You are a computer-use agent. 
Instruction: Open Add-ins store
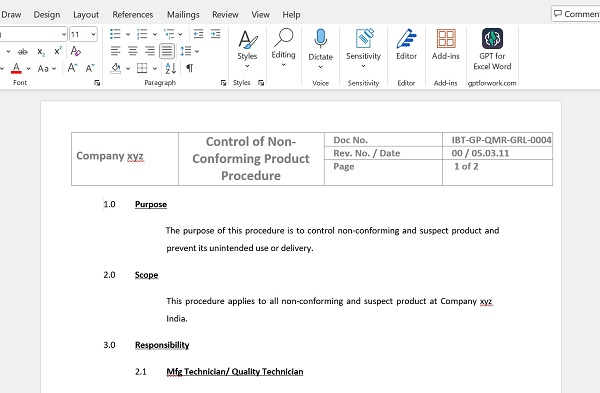[446, 44]
